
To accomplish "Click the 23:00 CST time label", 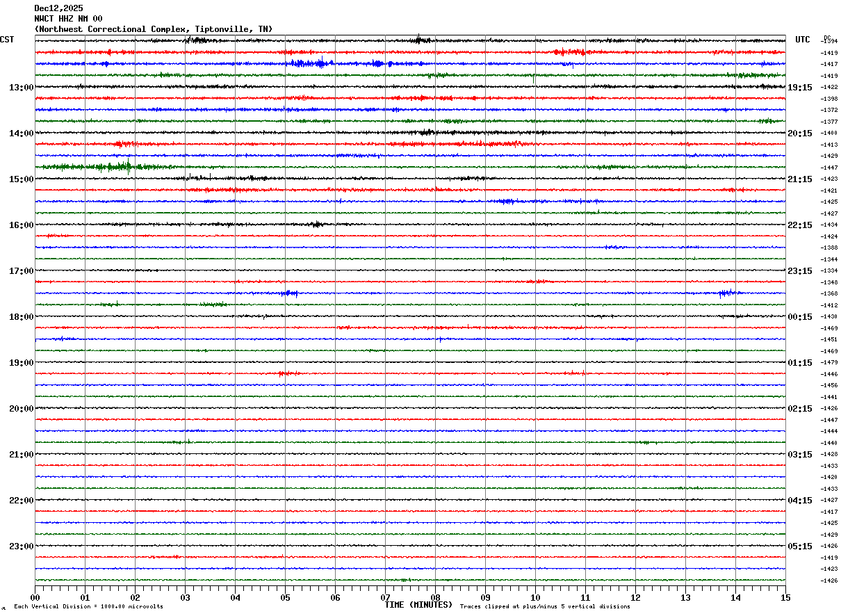I will tap(22, 546).
